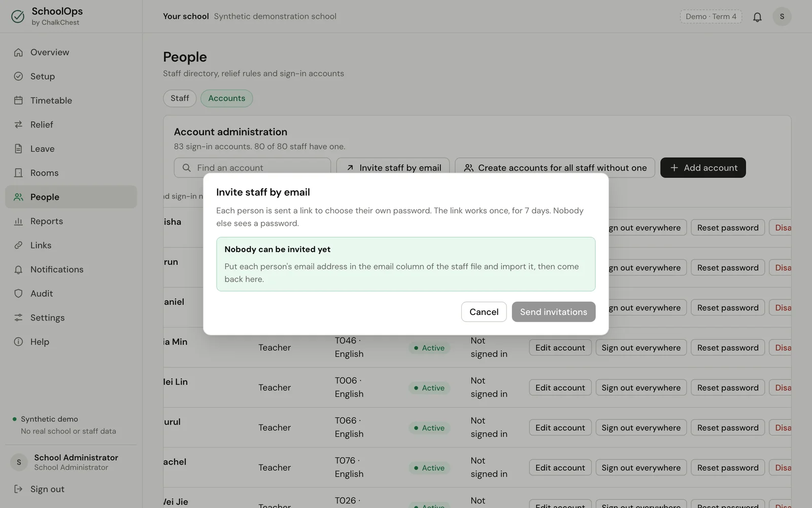Click Edit account in the T066 row
This screenshot has width=812, height=508.
pos(560,428)
